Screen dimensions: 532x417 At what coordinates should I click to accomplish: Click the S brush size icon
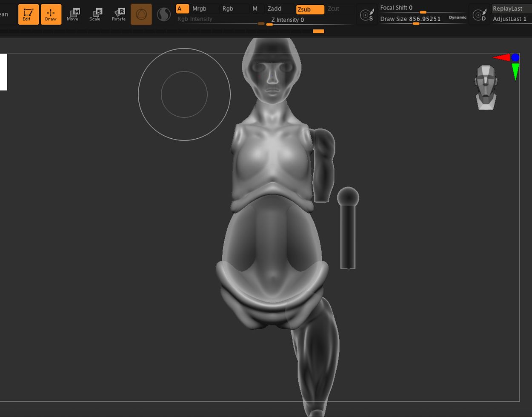coord(366,15)
